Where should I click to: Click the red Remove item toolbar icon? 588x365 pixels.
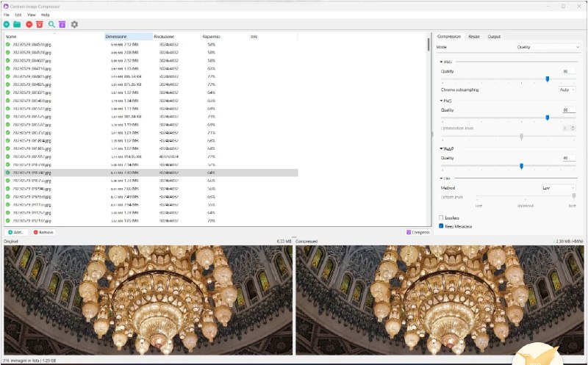point(29,24)
